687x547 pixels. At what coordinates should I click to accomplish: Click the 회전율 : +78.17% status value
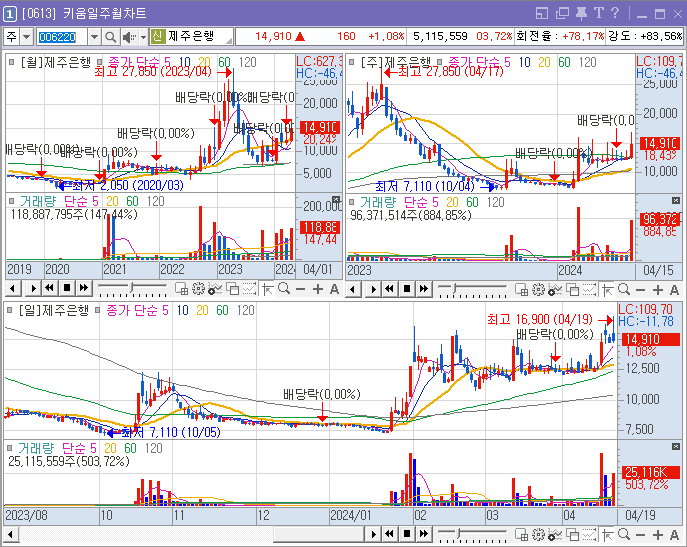560,36
